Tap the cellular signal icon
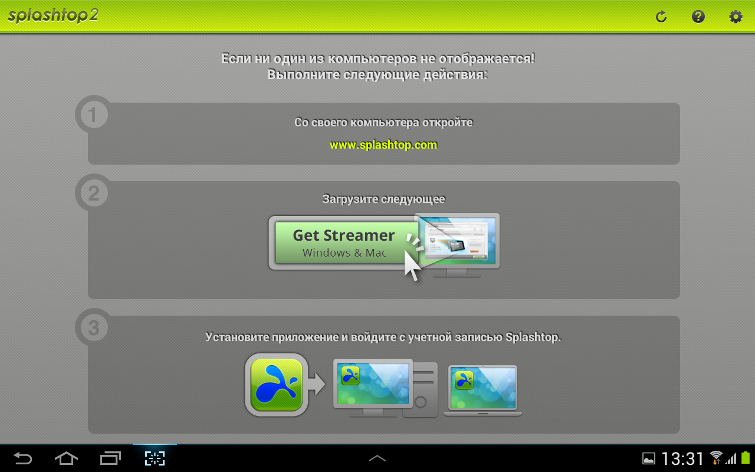The height and width of the screenshot is (472, 755). pyautogui.click(x=731, y=459)
